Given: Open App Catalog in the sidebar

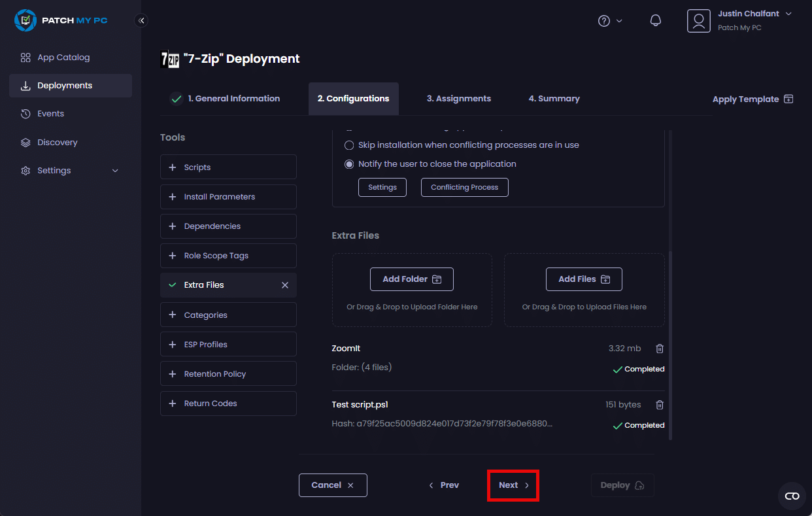Looking at the screenshot, I should [63, 58].
